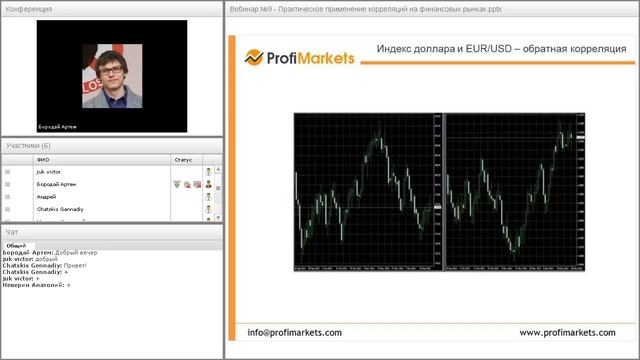Tick the checkbox next to Андрей
Viewport: 640px width, 360px height.
[7, 197]
